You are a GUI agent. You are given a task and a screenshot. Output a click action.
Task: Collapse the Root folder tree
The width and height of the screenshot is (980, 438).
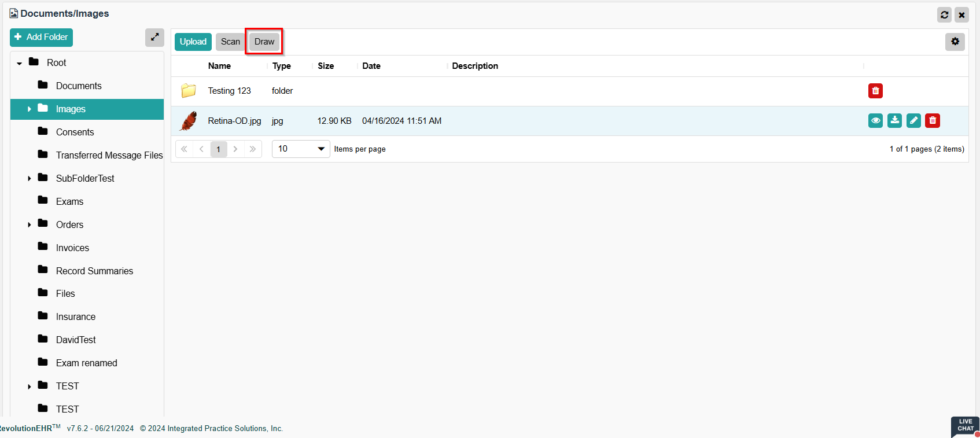pyautogui.click(x=20, y=63)
